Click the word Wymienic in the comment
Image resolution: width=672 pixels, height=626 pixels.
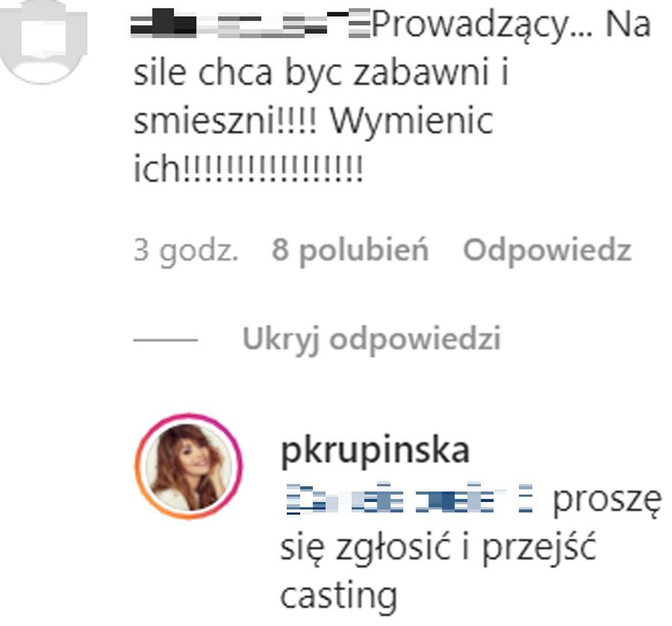coord(411,122)
